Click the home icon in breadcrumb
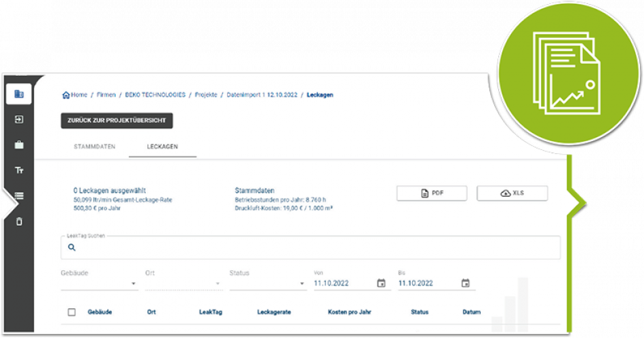Viewport: 644px width, 338px height. 66,95
